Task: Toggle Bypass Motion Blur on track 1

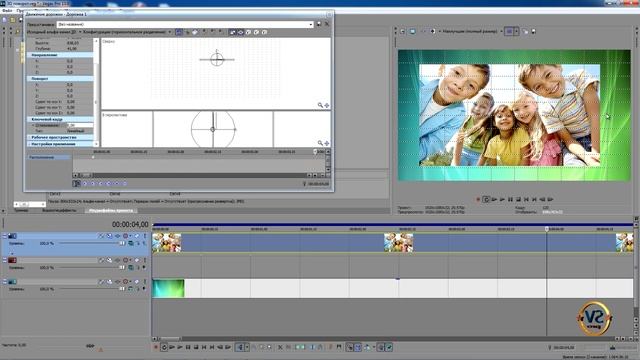Action: point(101,236)
